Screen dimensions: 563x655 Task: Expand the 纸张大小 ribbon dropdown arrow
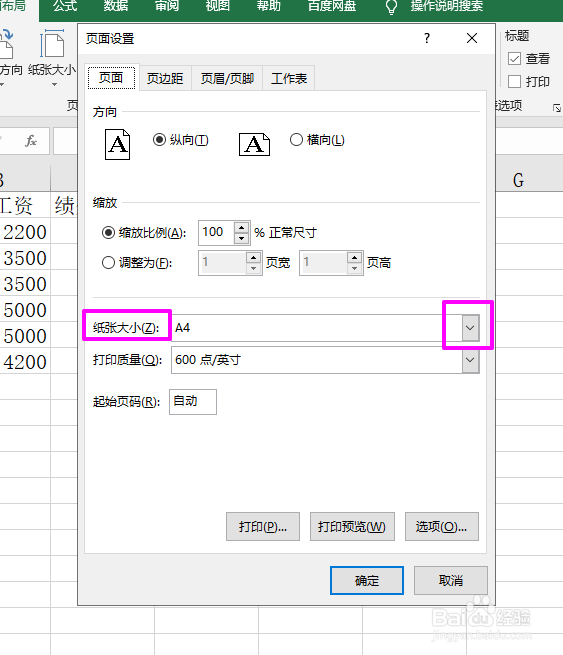click(54, 84)
